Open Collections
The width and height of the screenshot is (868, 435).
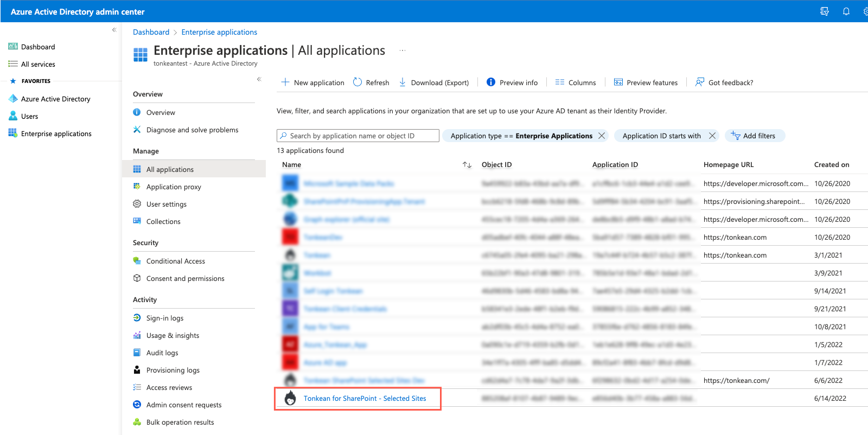[x=163, y=221]
